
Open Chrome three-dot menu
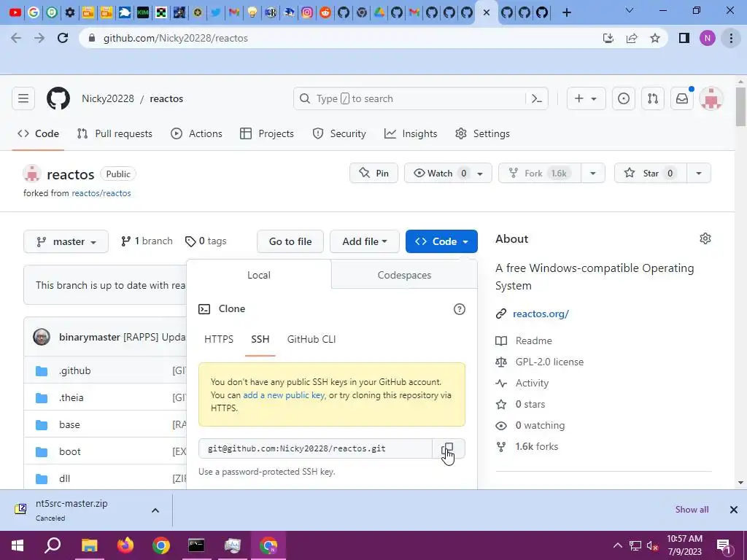[731, 38]
